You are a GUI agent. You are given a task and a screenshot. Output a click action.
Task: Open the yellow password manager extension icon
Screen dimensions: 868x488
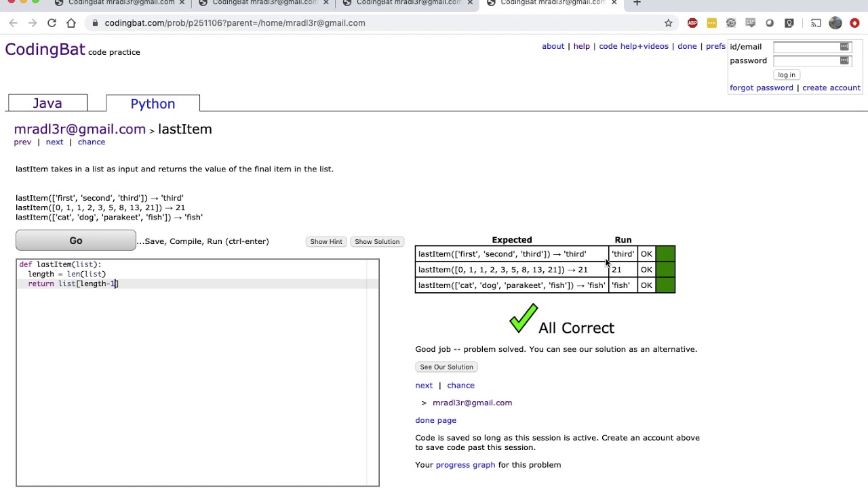[711, 23]
